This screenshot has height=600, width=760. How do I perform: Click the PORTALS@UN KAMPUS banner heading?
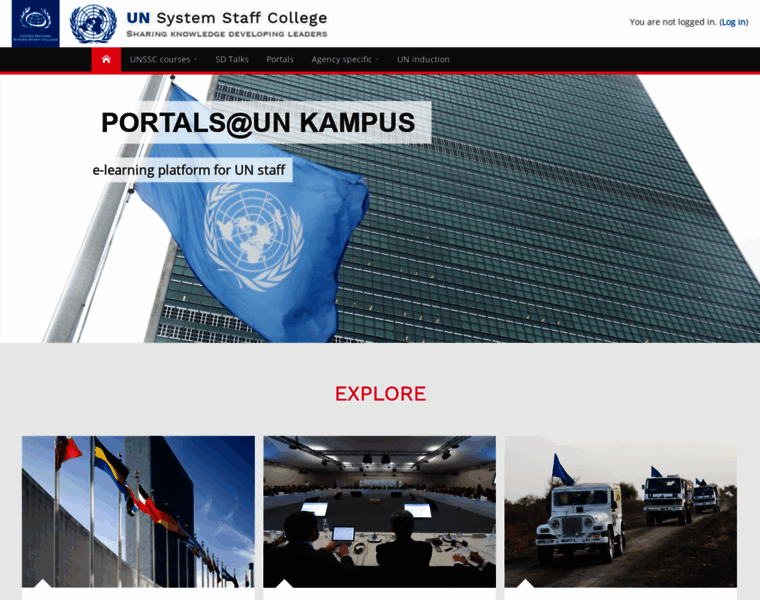point(258,123)
